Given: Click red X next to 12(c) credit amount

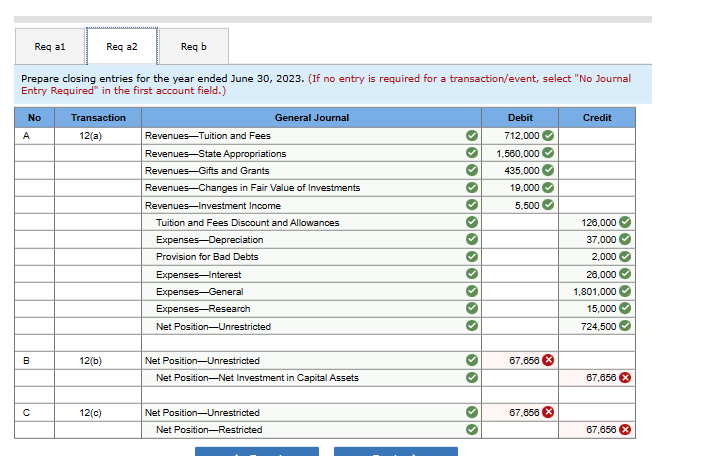Looking at the screenshot, I should tap(625, 429).
